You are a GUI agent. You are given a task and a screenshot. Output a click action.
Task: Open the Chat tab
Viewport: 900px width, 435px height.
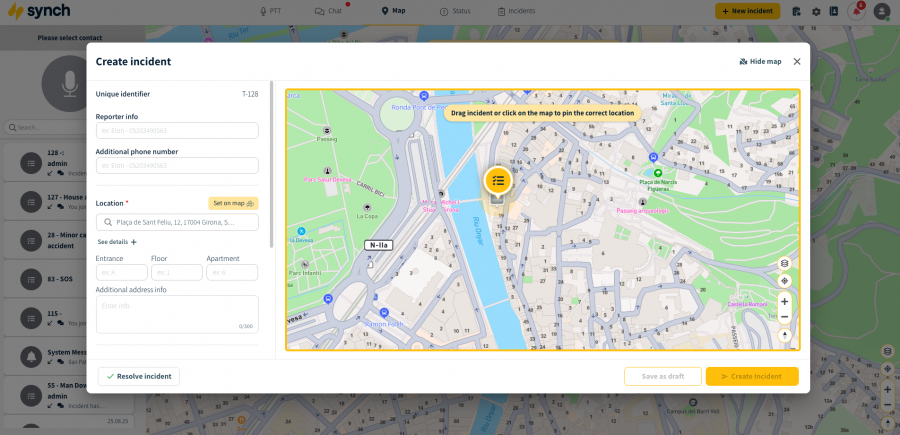[x=328, y=11]
